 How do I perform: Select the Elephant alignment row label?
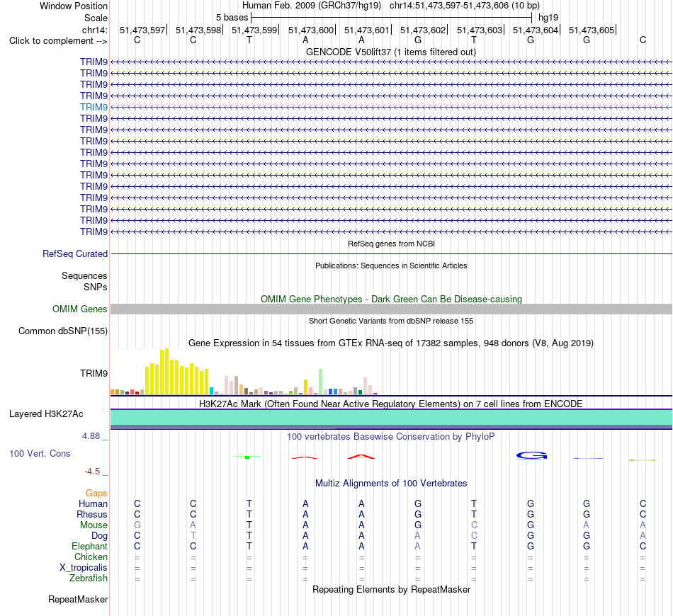(90, 546)
